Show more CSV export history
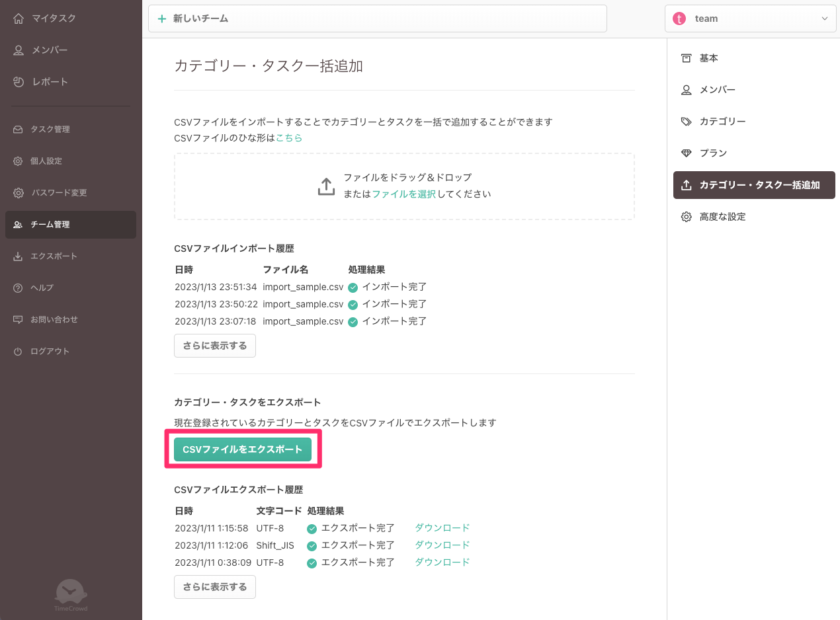Image resolution: width=840 pixels, height=620 pixels. click(x=214, y=587)
